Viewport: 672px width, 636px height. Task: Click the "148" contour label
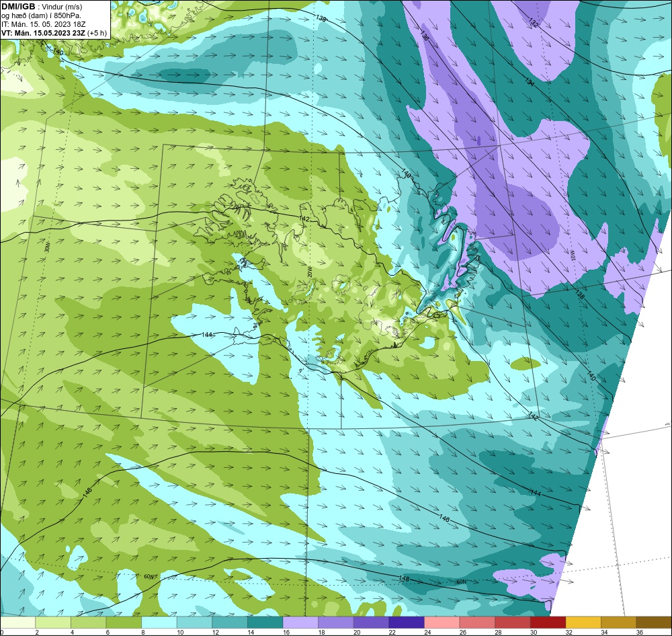click(404, 579)
